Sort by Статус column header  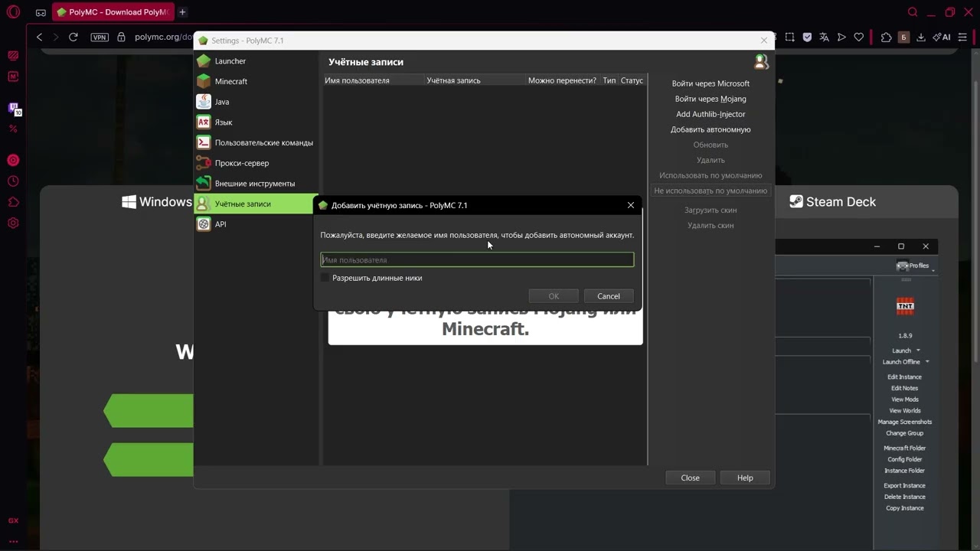click(632, 80)
